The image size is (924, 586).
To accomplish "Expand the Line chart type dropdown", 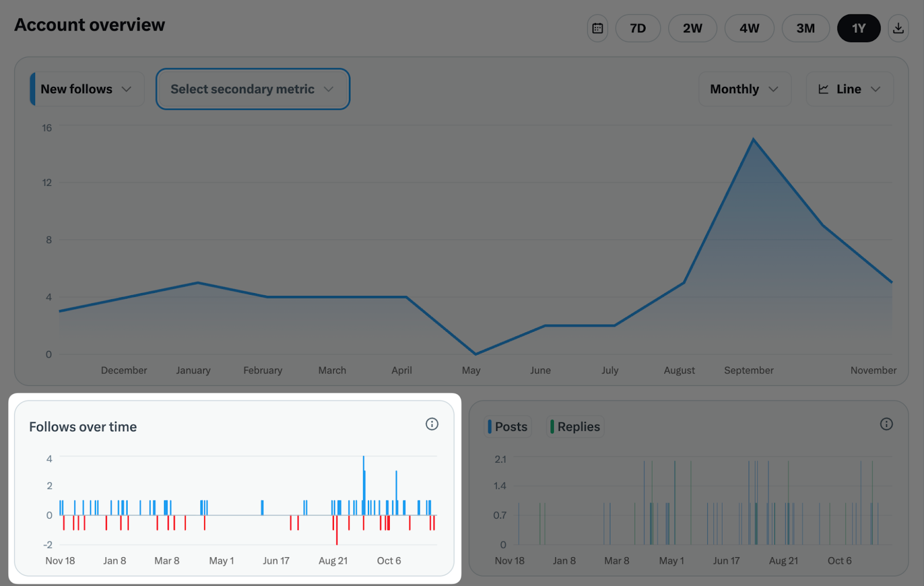I will pos(850,88).
